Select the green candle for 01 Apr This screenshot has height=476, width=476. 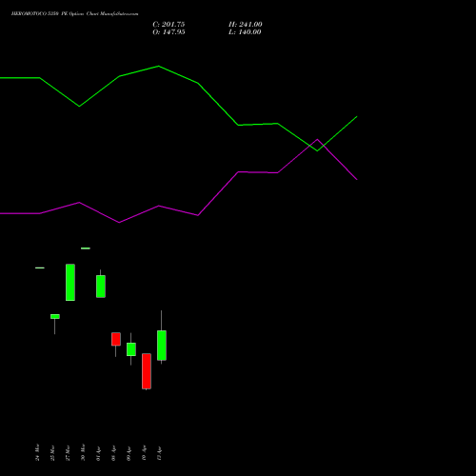coord(101,287)
